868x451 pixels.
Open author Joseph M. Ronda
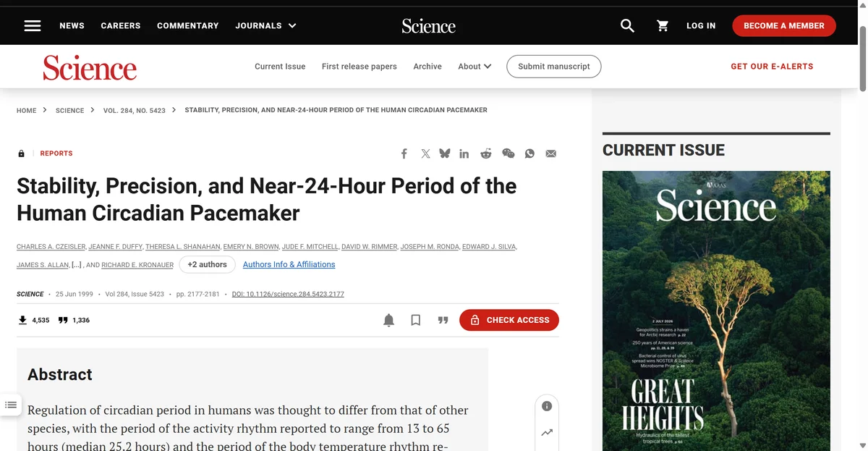[430, 247]
